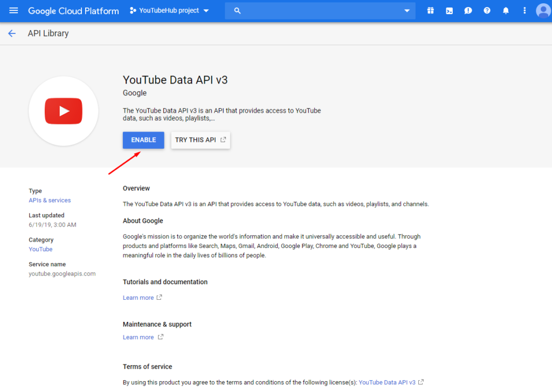The image size is (552, 392).
Task: Expand the YouTubeHub project dropdown
Action: pyautogui.click(x=169, y=10)
